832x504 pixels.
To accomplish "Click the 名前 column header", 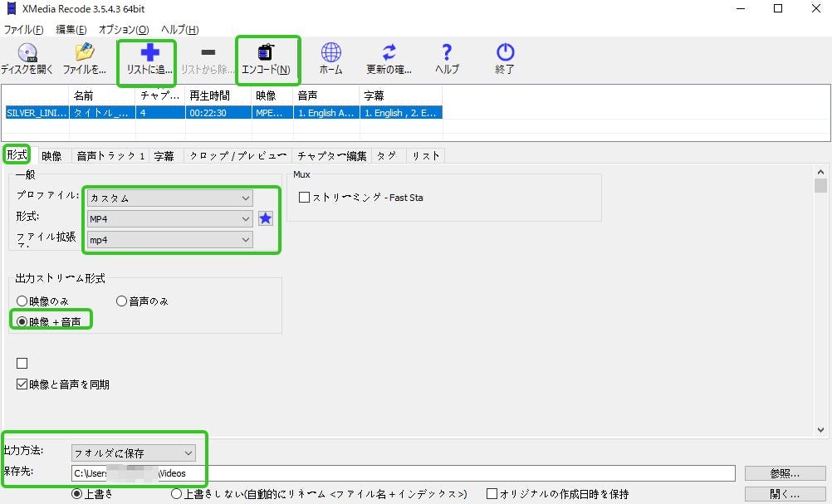I will click(102, 95).
